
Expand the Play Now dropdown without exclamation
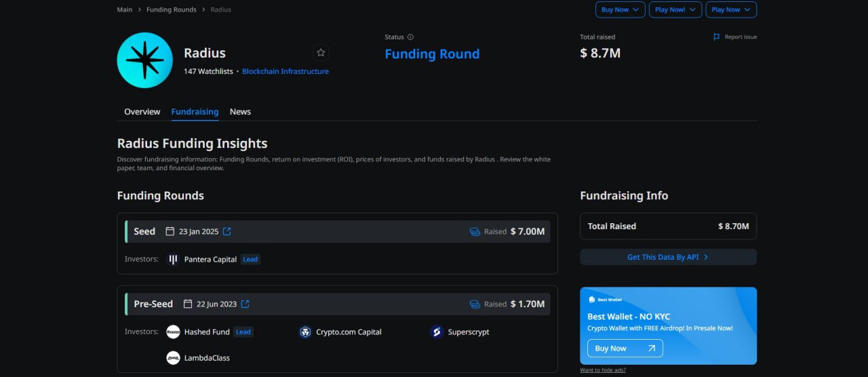pyautogui.click(x=731, y=9)
